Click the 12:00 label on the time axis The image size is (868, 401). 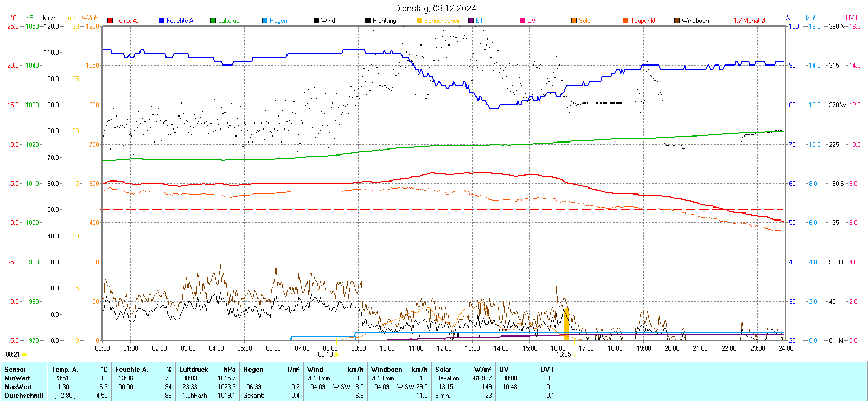pyautogui.click(x=444, y=348)
